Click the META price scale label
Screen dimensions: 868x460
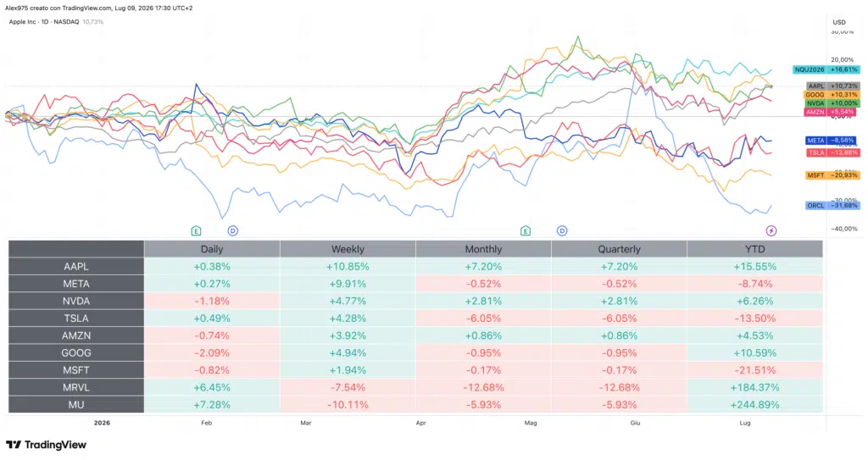pos(832,141)
